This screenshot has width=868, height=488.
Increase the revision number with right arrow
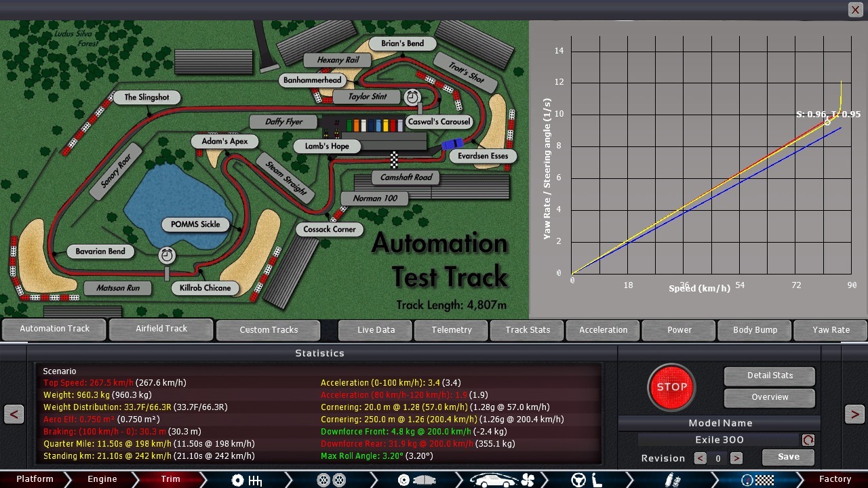coord(736,458)
